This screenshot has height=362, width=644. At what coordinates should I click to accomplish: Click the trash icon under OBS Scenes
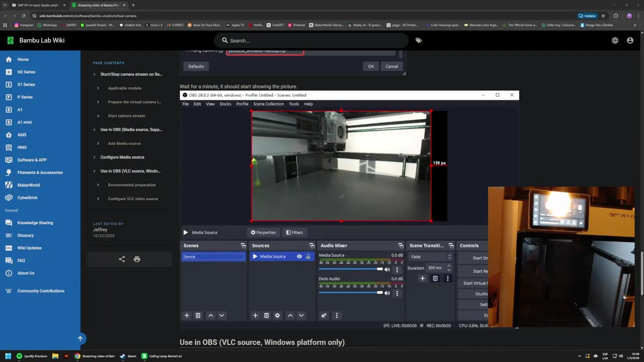click(198, 315)
